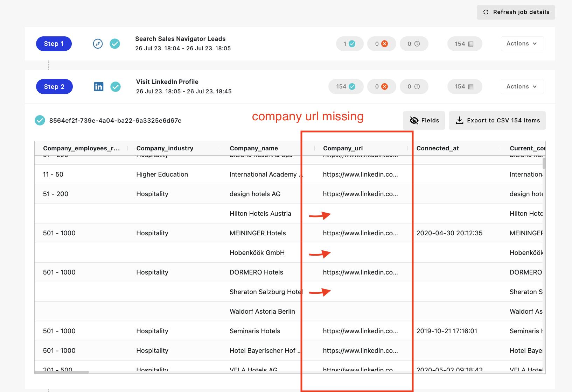The height and width of the screenshot is (392, 572).
Task: Click the green checkmark status icon in Step 2
Action: point(116,87)
